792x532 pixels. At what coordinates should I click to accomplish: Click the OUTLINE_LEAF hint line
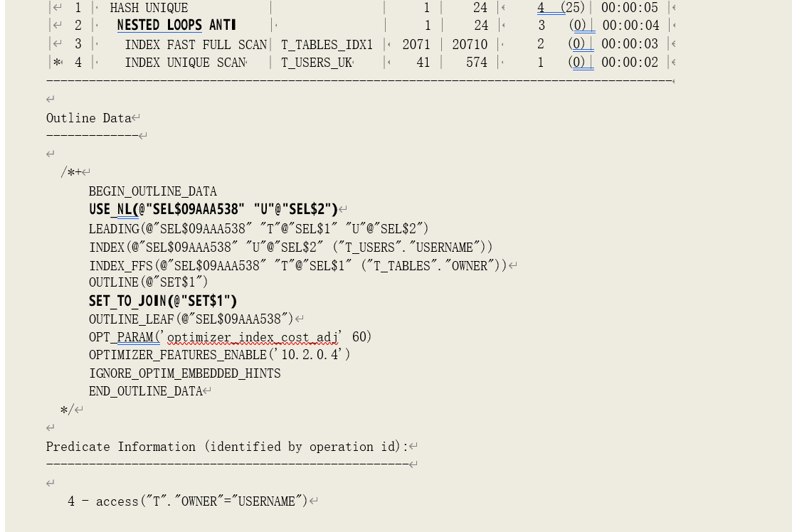(x=191, y=319)
